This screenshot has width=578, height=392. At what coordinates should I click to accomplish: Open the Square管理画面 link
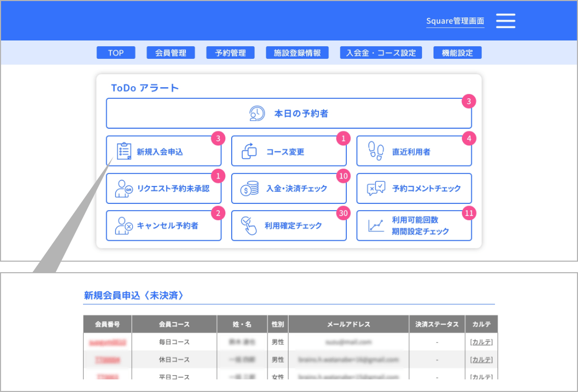pyautogui.click(x=455, y=22)
